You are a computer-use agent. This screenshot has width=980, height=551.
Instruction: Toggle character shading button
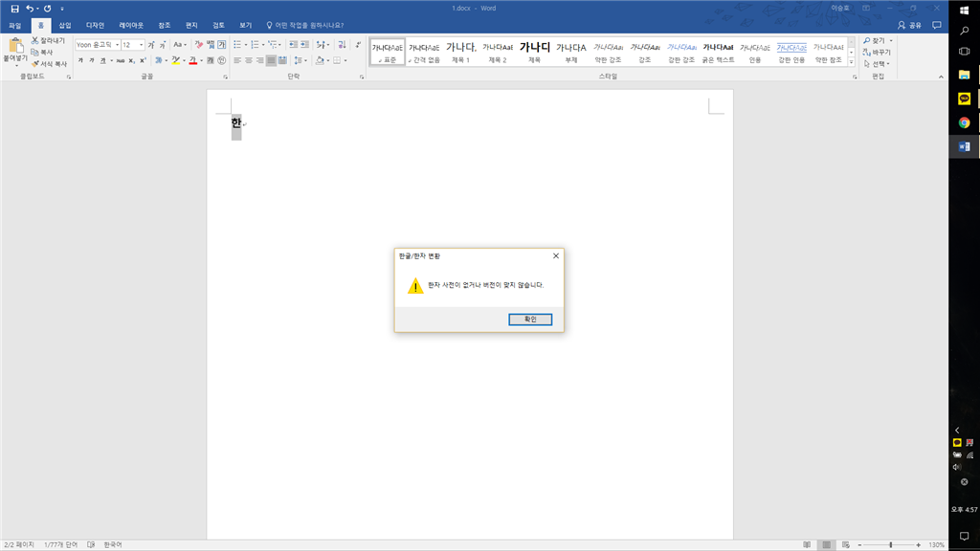pos(211,60)
